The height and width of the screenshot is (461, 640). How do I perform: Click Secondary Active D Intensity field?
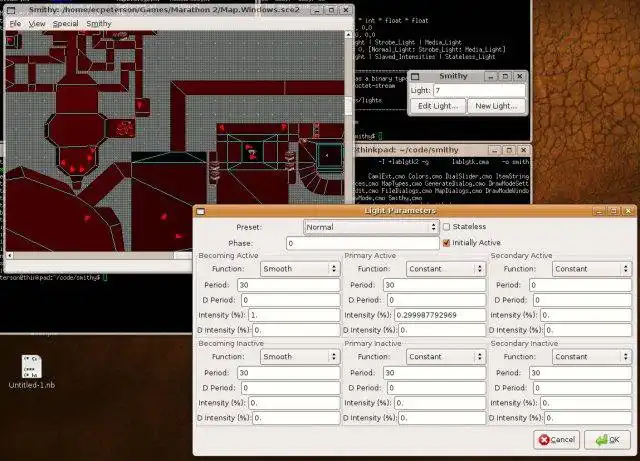(x=588, y=330)
